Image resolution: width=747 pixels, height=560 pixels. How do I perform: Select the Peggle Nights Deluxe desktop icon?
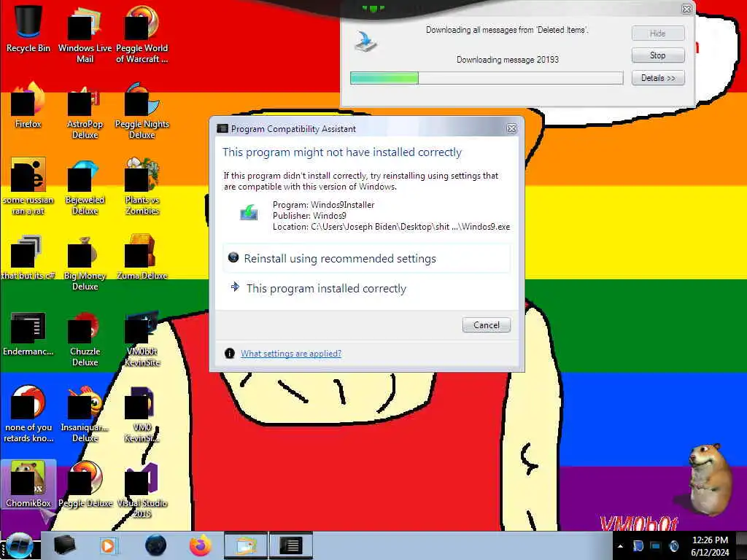[x=142, y=109]
